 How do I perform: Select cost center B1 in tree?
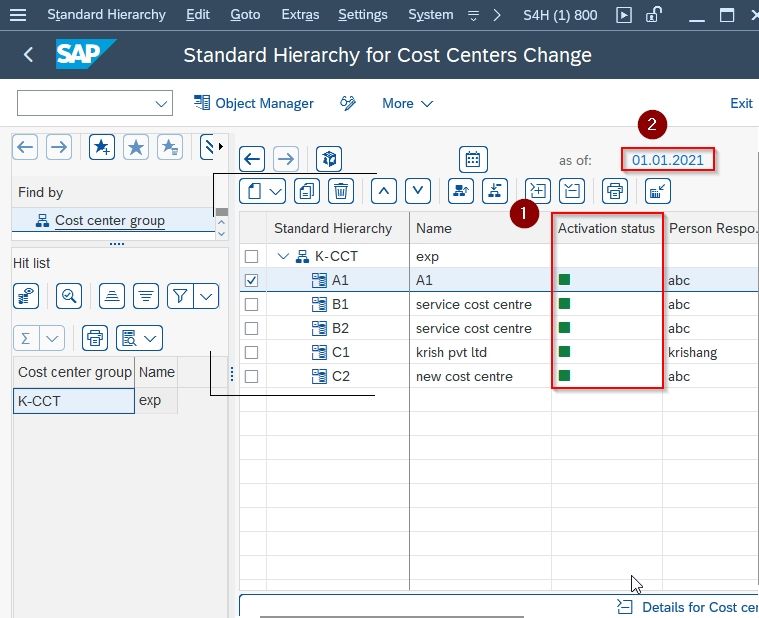340,304
